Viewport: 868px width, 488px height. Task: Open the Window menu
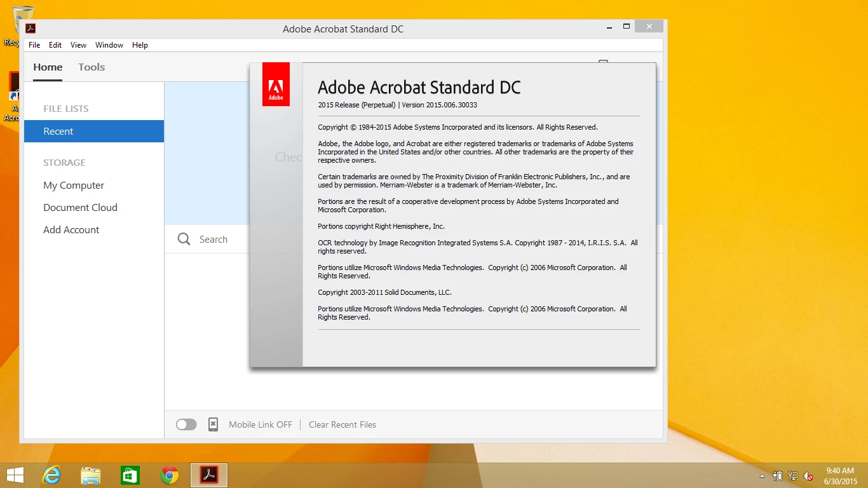pos(109,45)
